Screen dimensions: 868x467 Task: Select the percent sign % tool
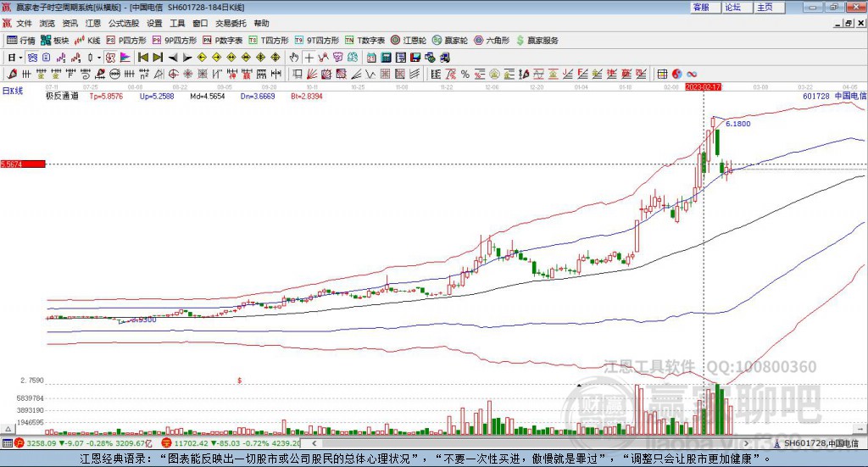[x=465, y=74]
